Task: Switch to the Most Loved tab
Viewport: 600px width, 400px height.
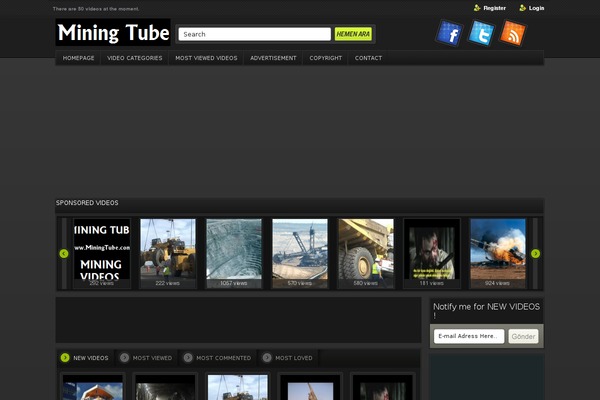Action: 294,358
